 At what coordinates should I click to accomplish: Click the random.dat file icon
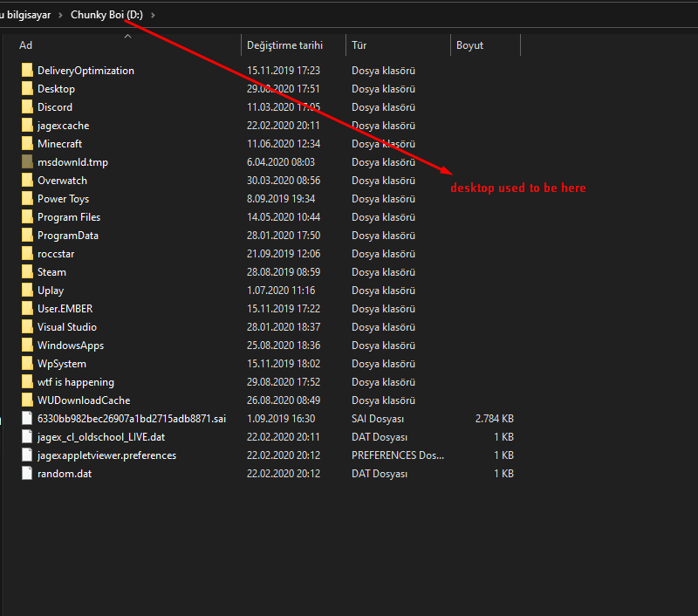27,474
